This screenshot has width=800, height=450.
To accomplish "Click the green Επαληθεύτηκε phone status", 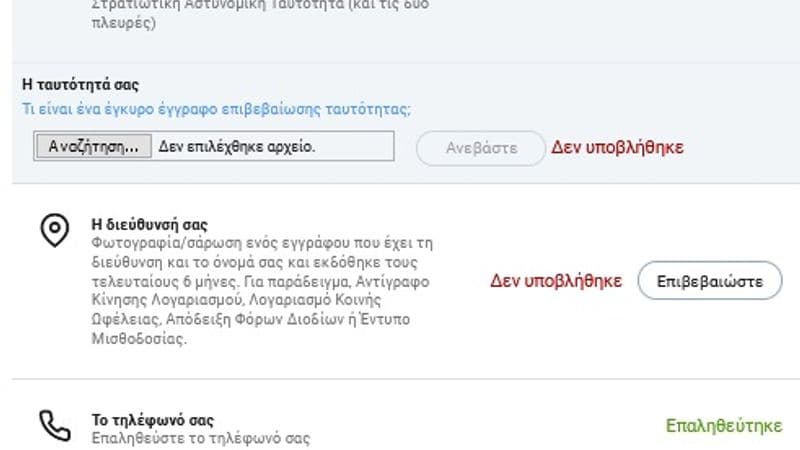I will pyautogui.click(x=724, y=426).
